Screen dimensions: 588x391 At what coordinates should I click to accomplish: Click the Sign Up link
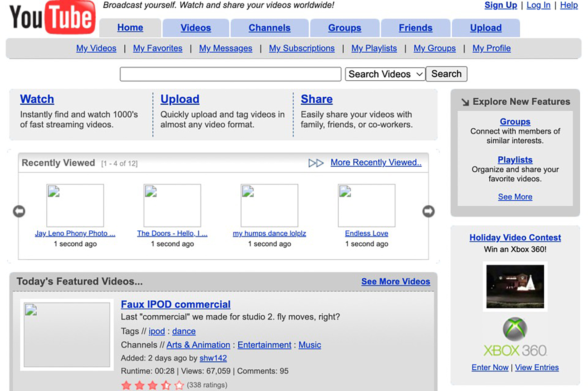[501, 5]
